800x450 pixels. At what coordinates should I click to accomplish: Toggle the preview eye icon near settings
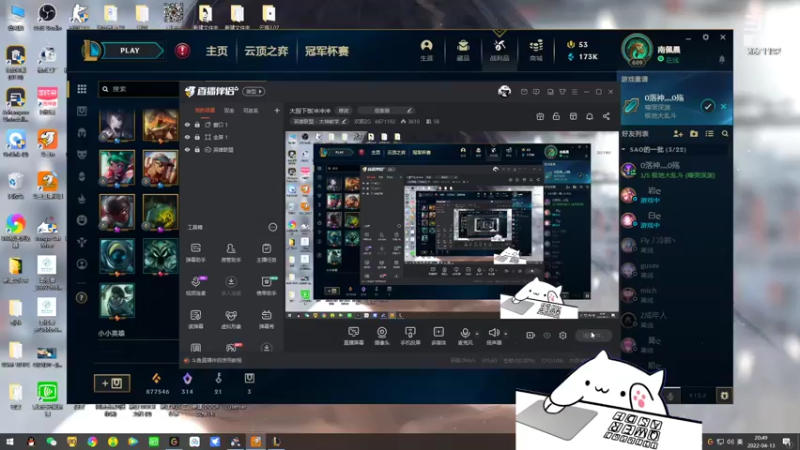pyautogui.click(x=547, y=335)
